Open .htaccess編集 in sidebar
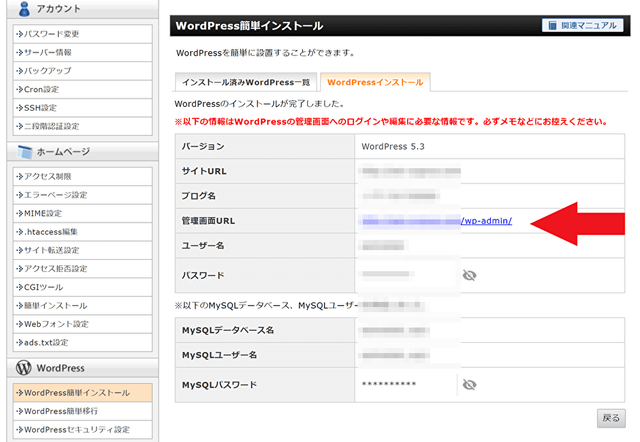Screen dimensions: 640x442 [83, 232]
